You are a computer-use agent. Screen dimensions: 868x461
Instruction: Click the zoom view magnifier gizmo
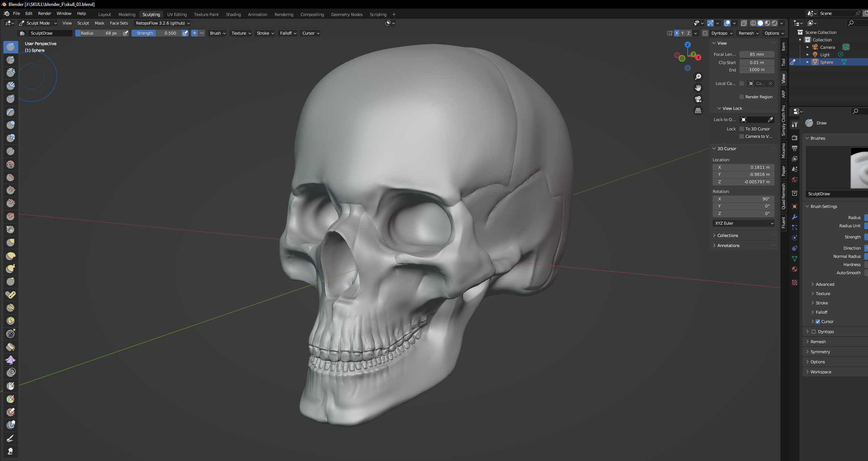point(698,77)
